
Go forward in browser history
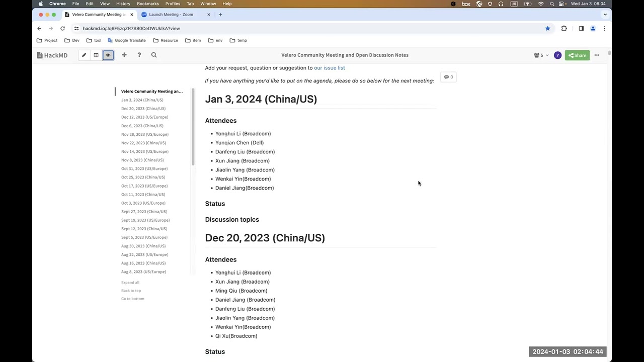pos(51,29)
